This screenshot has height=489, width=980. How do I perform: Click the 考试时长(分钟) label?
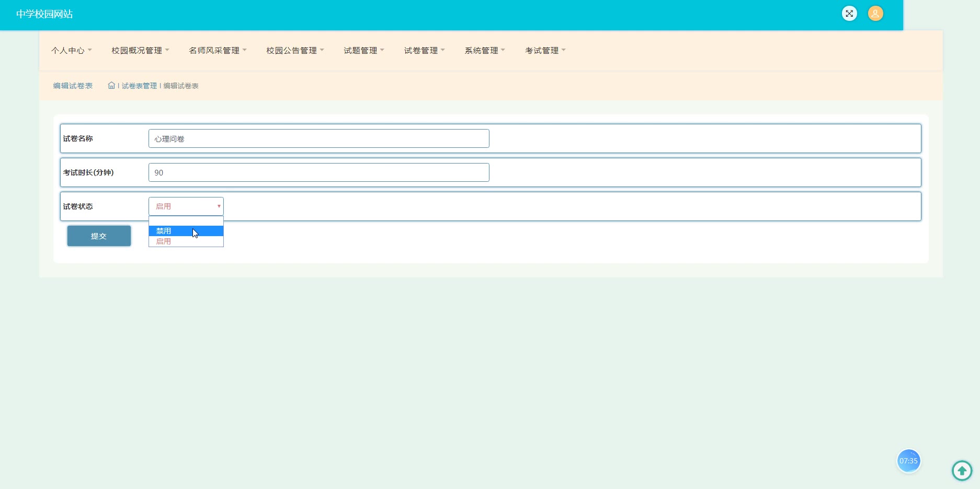point(88,172)
